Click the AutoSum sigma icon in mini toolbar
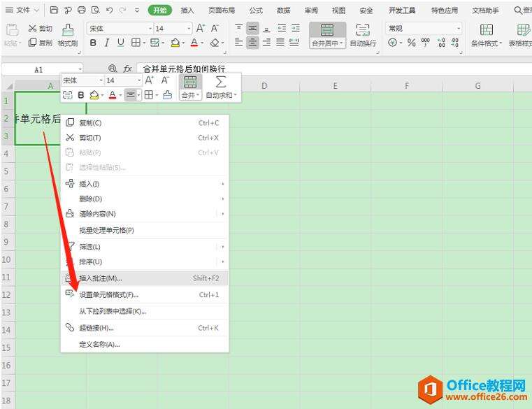 221,82
